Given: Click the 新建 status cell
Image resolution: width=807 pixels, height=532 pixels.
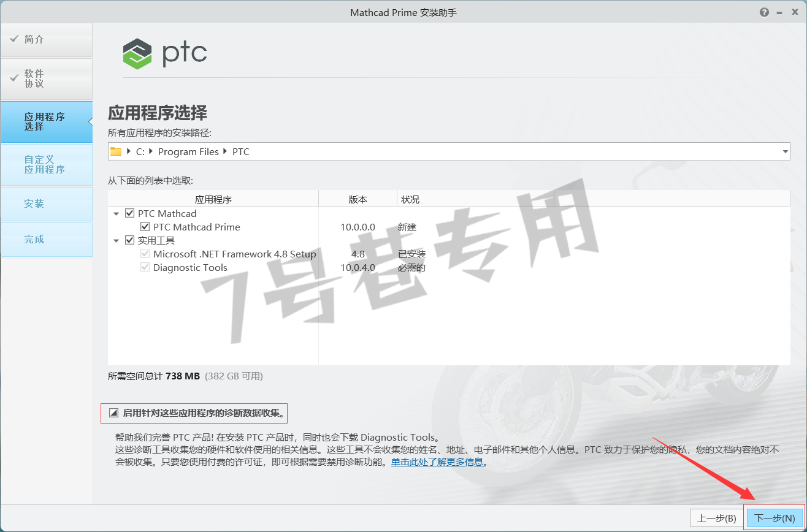Looking at the screenshot, I should coord(407,227).
